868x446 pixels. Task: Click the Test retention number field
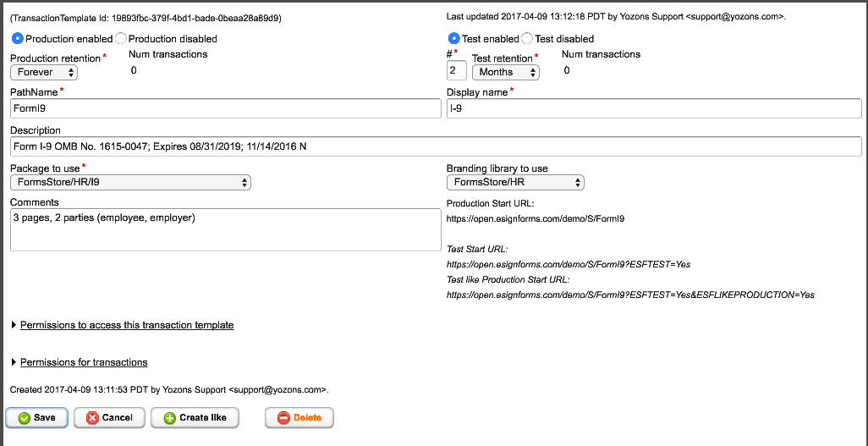pos(456,72)
